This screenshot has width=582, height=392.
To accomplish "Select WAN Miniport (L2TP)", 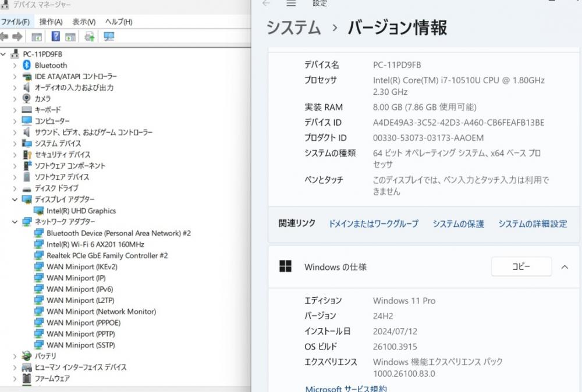I will [x=80, y=300].
